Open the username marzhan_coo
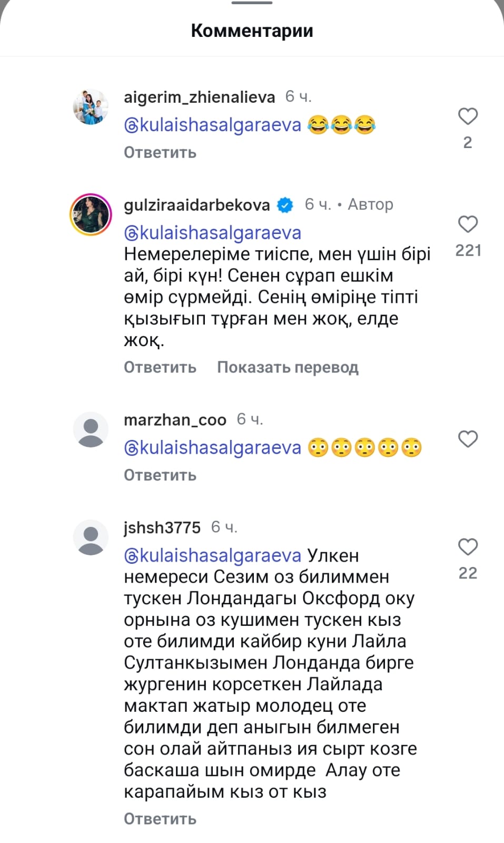The width and height of the screenshot is (504, 843). tap(175, 420)
